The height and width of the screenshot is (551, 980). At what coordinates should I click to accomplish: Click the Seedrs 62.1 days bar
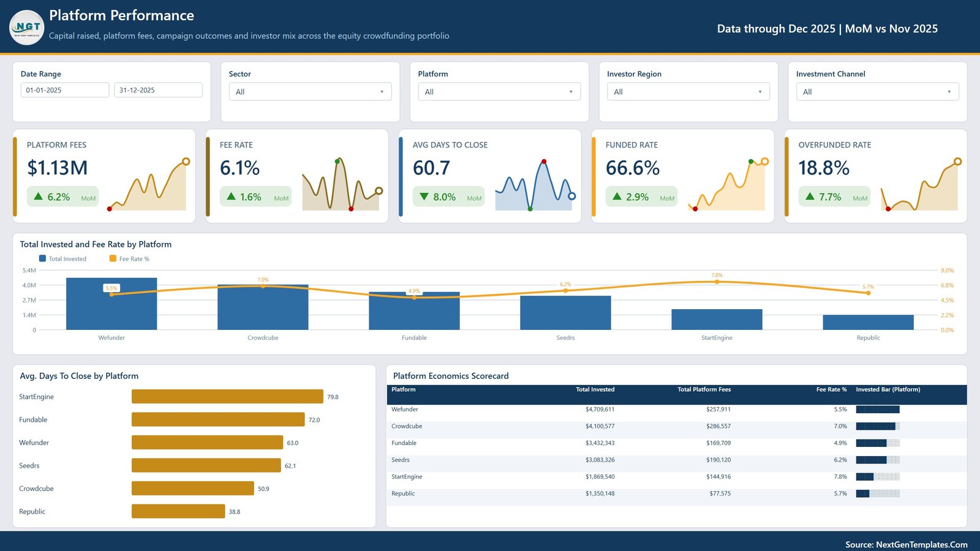coord(206,465)
